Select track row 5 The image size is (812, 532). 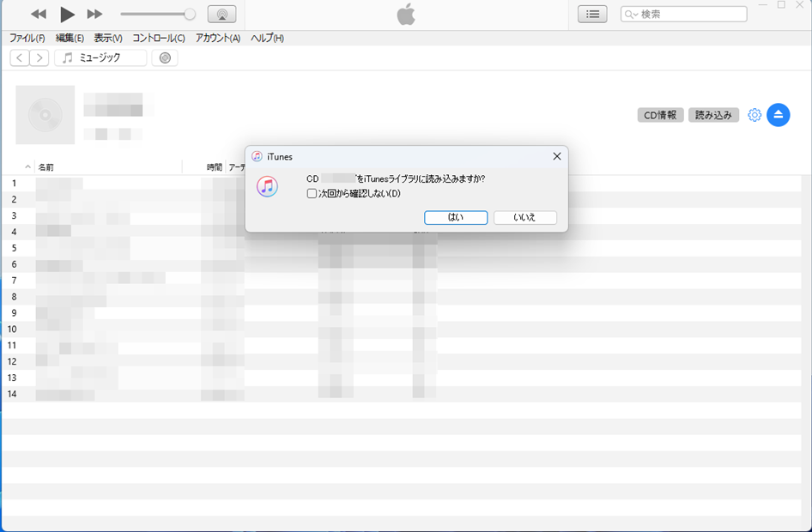(x=402, y=248)
